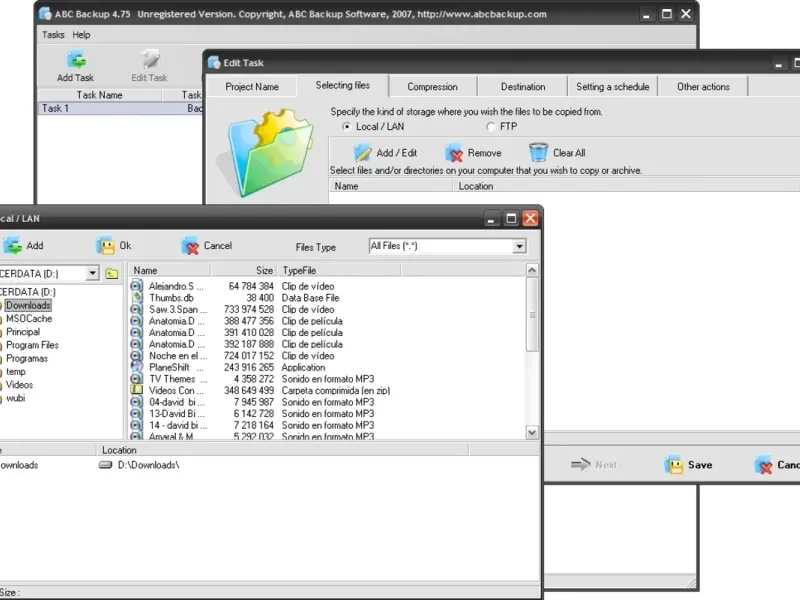
Task: Go to Setting a schedule tab
Action: pyautogui.click(x=613, y=87)
